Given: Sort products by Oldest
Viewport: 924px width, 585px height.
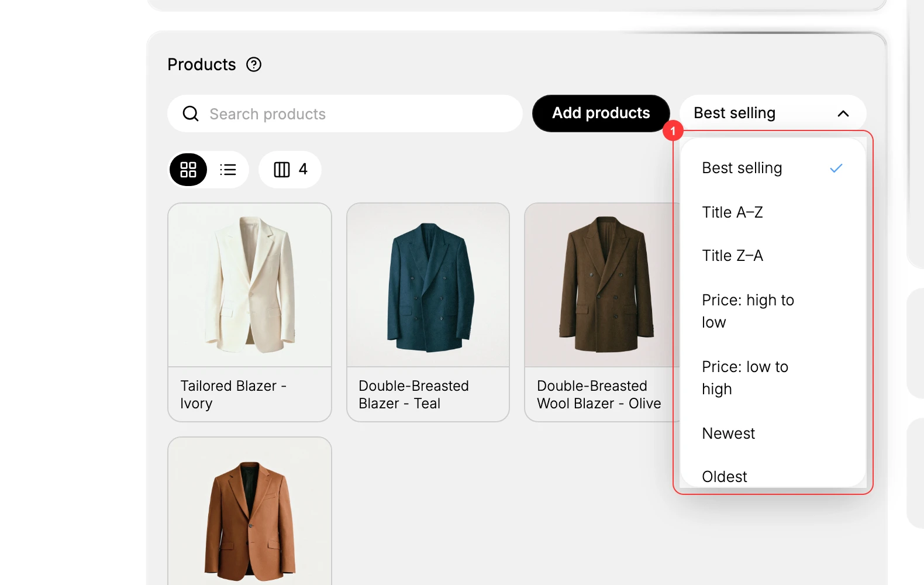Looking at the screenshot, I should coord(773,476).
